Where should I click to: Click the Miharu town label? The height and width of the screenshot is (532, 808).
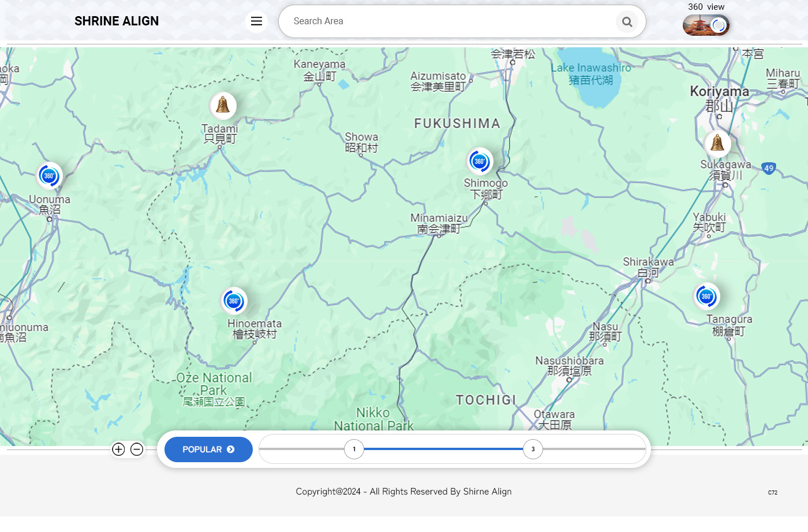pyautogui.click(x=783, y=78)
